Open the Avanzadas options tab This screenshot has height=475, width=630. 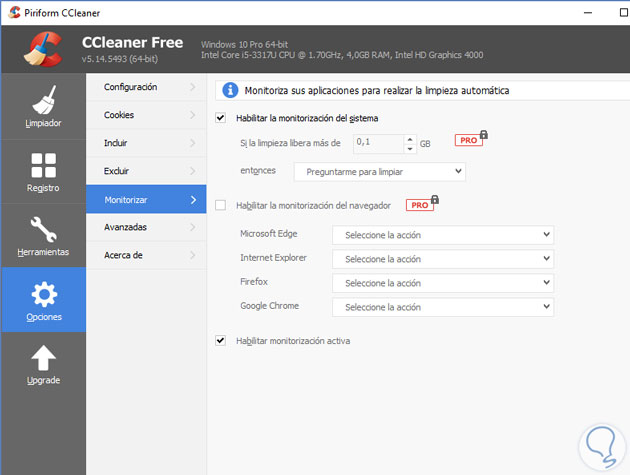(x=146, y=227)
